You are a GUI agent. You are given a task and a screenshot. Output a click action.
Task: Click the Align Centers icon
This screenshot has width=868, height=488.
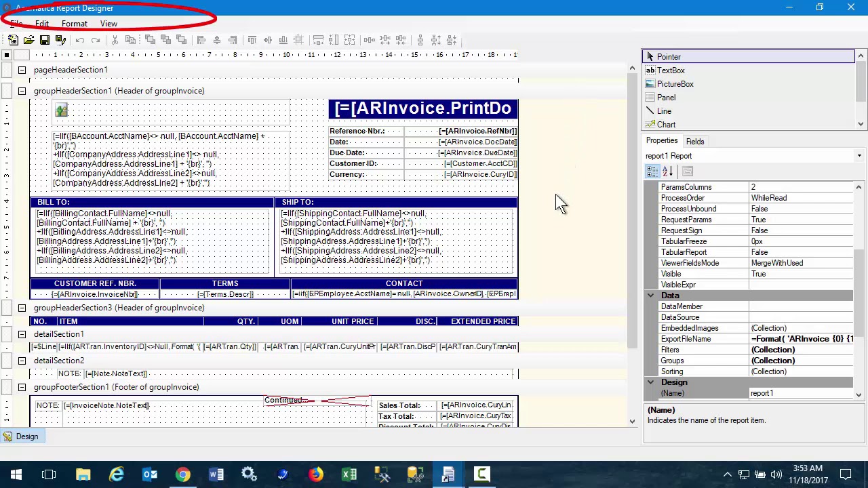point(217,40)
